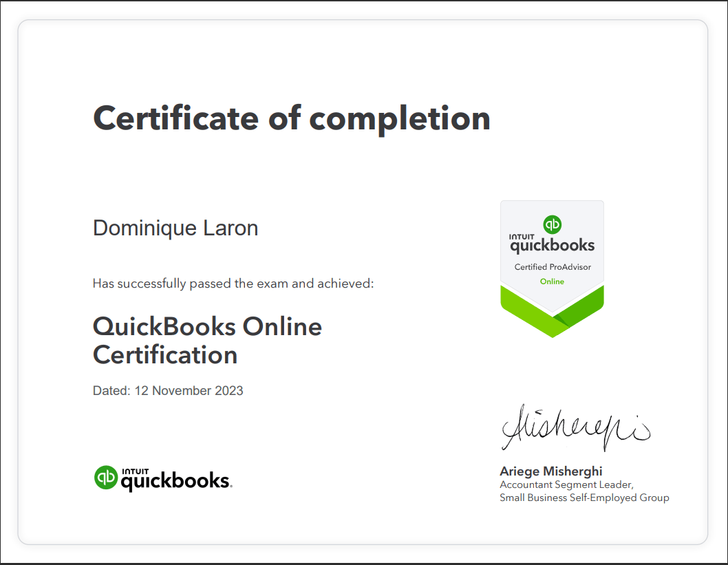Select the Small Business Self-Employed Group text
The image size is (728, 565).
(584, 498)
